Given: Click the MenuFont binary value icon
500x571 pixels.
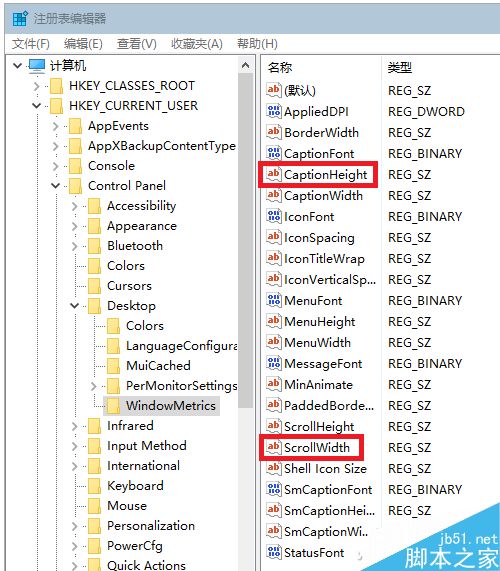Looking at the screenshot, I should [x=273, y=300].
